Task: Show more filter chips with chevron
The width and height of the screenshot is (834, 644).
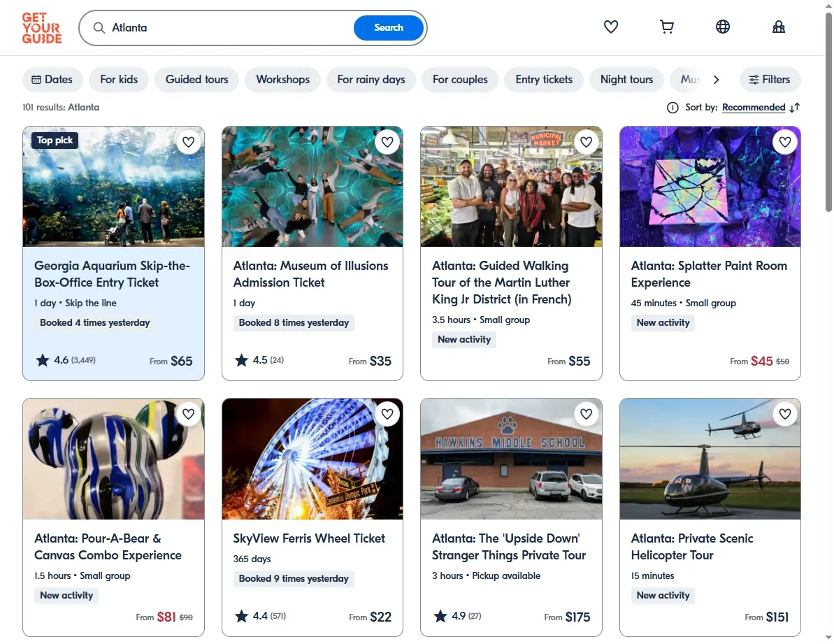Action: click(x=716, y=80)
